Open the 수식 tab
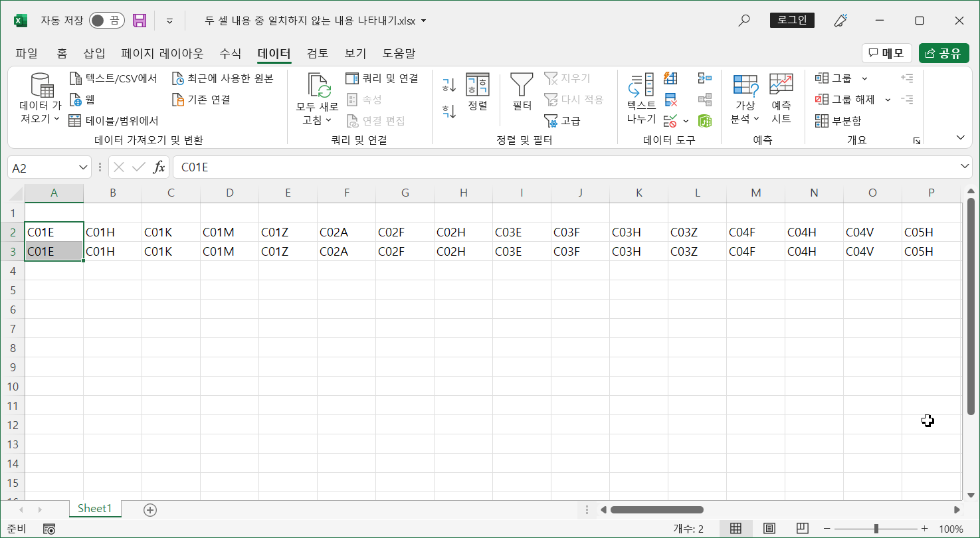This screenshot has width=980, height=538. coord(231,54)
